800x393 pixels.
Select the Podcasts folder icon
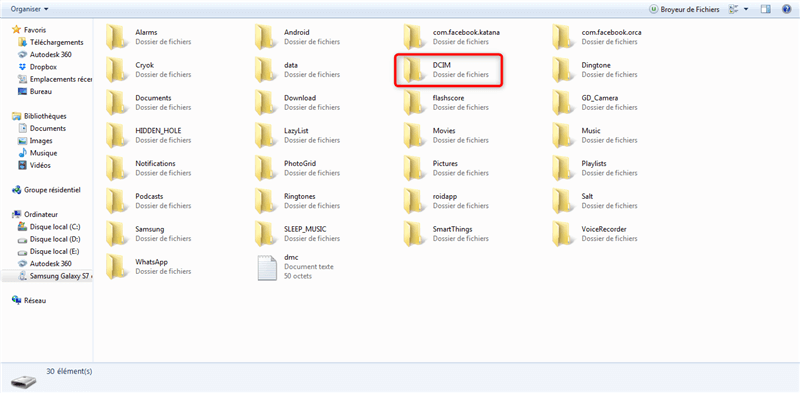tap(116, 201)
